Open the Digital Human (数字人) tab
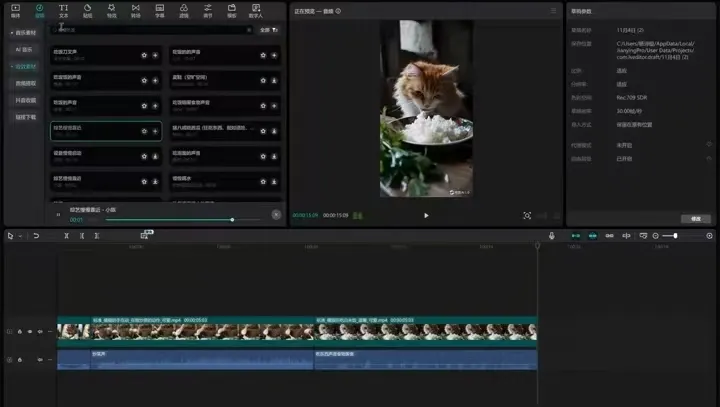Image resolution: width=720 pixels, height=407 pixels. point(256,11)
